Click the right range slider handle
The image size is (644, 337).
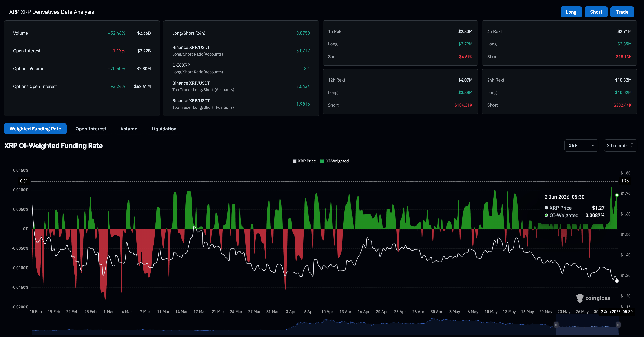pos(618,324)
